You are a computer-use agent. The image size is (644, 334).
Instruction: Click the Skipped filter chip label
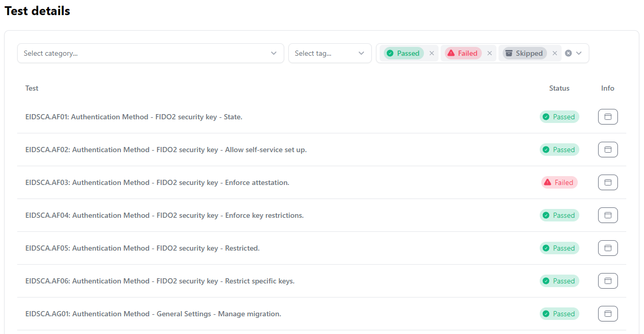pyautogui.click(x=525, y=53)
